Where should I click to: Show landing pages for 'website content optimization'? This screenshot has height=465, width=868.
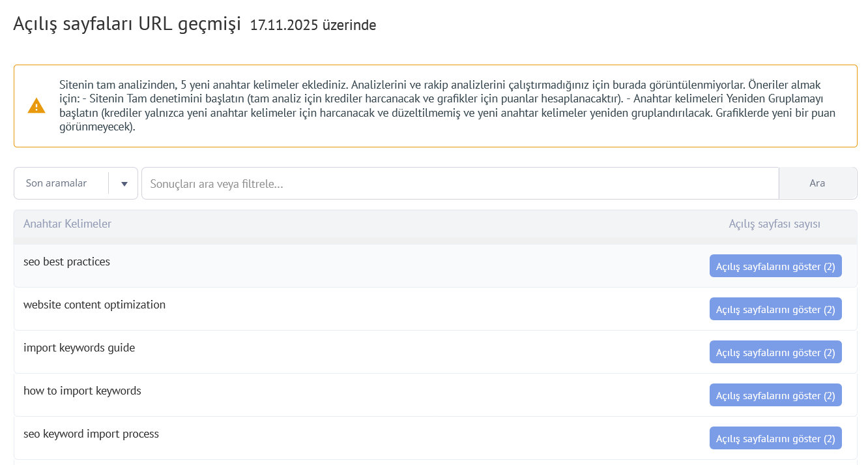[775, 308]
